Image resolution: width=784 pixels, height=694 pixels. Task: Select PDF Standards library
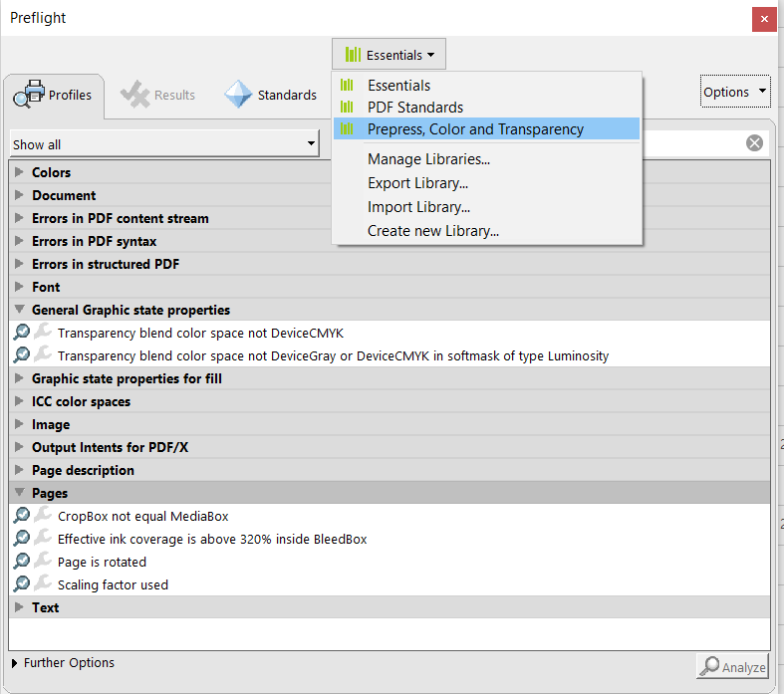click(486, 107)
